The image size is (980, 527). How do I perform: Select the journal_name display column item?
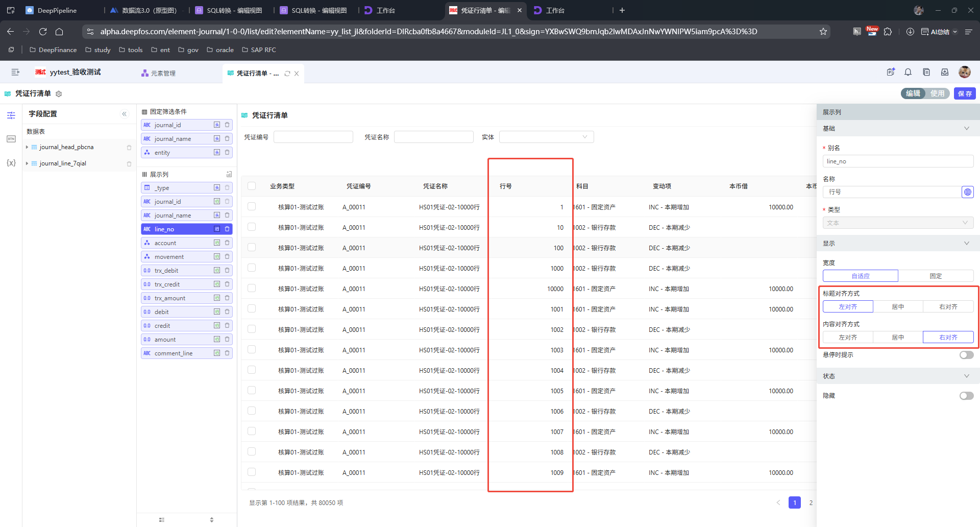click(x=187, y=215)
